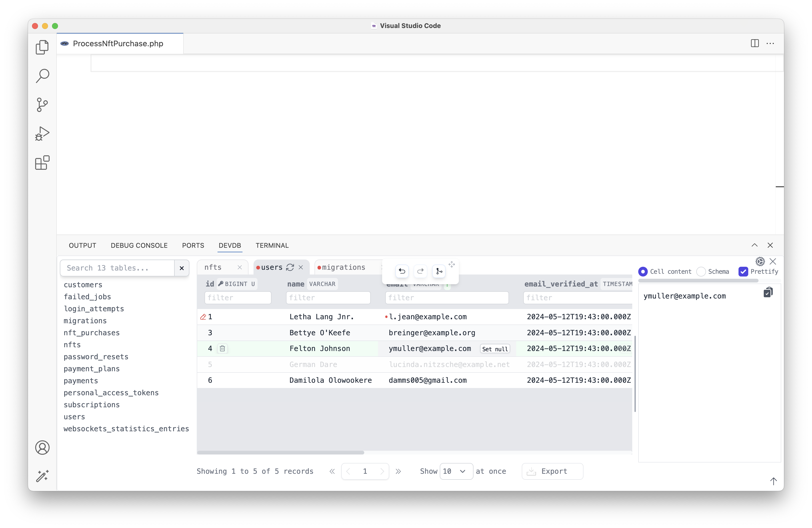Open the Extensions view

pos(42,163)
